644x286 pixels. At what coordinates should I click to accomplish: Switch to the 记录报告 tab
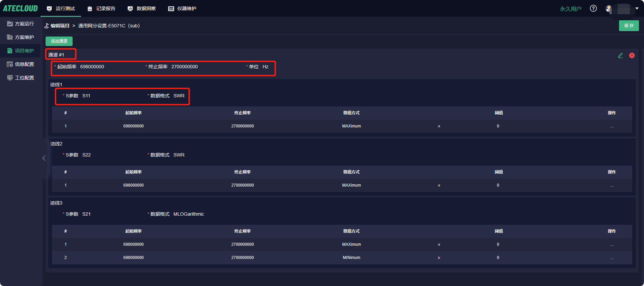102,8
